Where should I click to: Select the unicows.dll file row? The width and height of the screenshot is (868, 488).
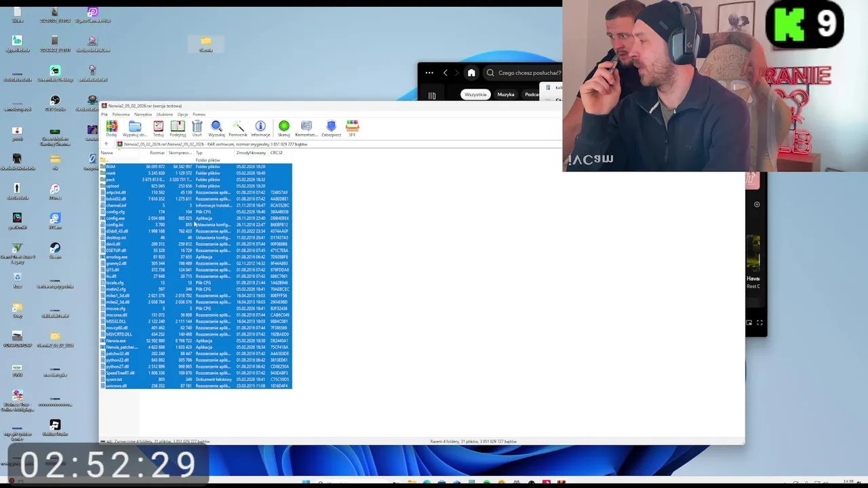tap(196, 386)
